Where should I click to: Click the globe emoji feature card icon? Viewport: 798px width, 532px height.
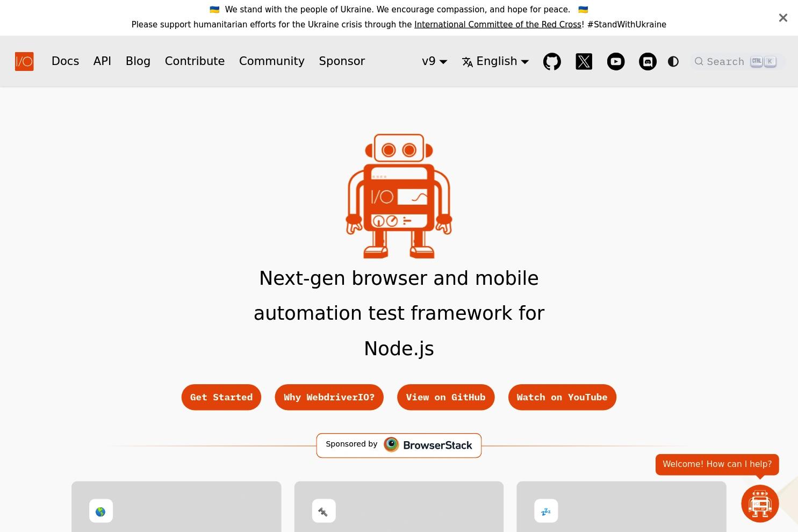[101, 511]
